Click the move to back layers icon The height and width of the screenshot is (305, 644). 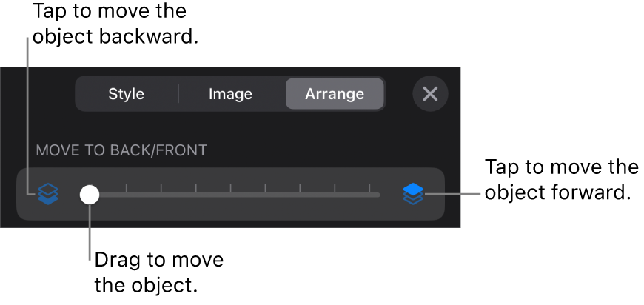(48, 194)
